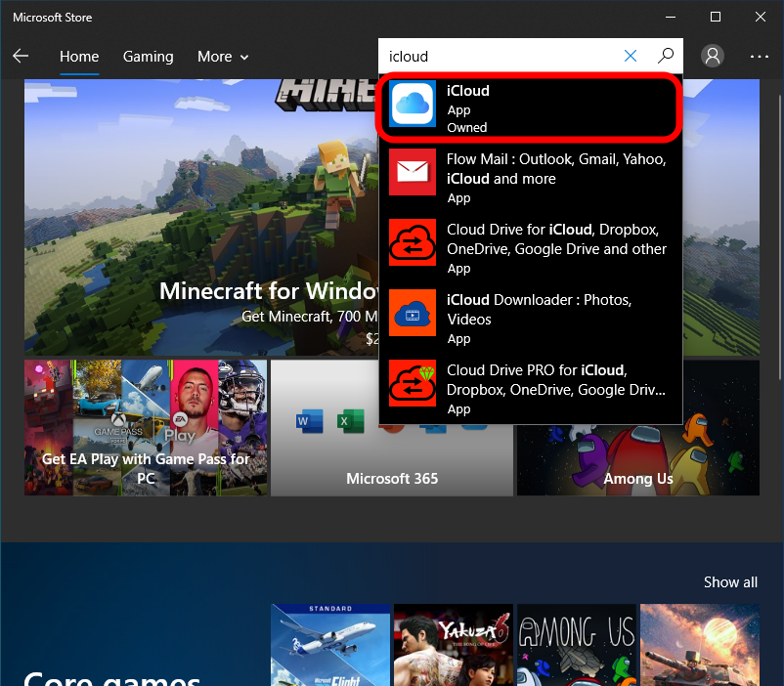The width and height of the screenshot is (784, 686).
Task: Click the Cloud Drive for iCloud icon
Action: point(413,242)
